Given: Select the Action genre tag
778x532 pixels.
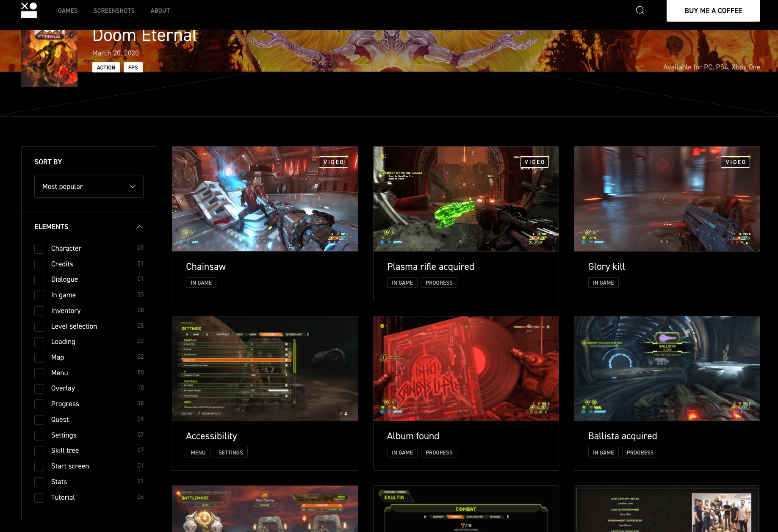Looking at the screenshot, I should 106,67.
